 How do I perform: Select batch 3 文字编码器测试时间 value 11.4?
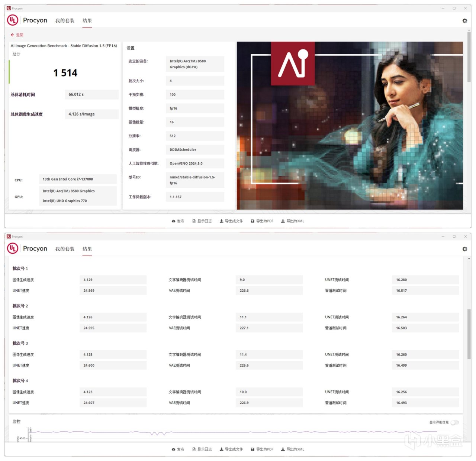click(x=269, y=354)
